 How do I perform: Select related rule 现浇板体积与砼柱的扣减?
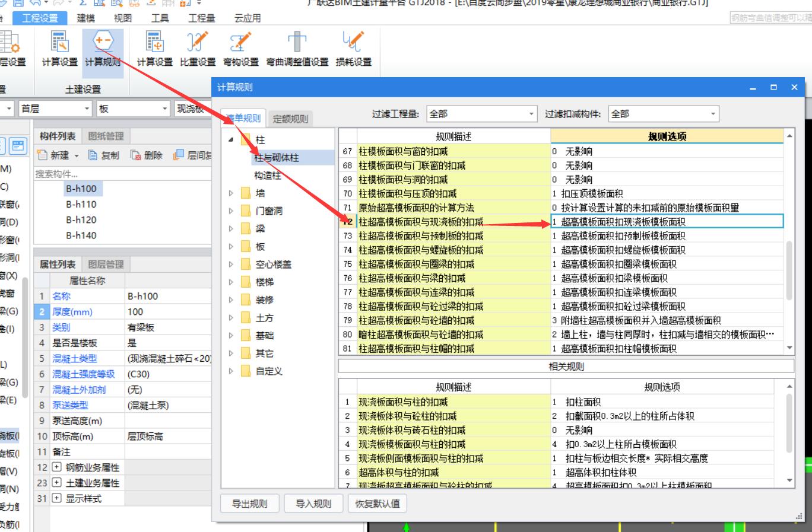(x=454, y=416)
